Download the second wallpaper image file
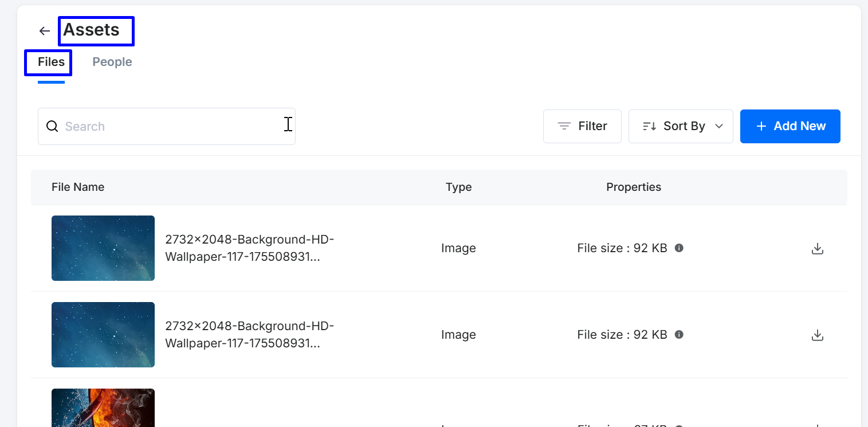 (x=817, y=335)
